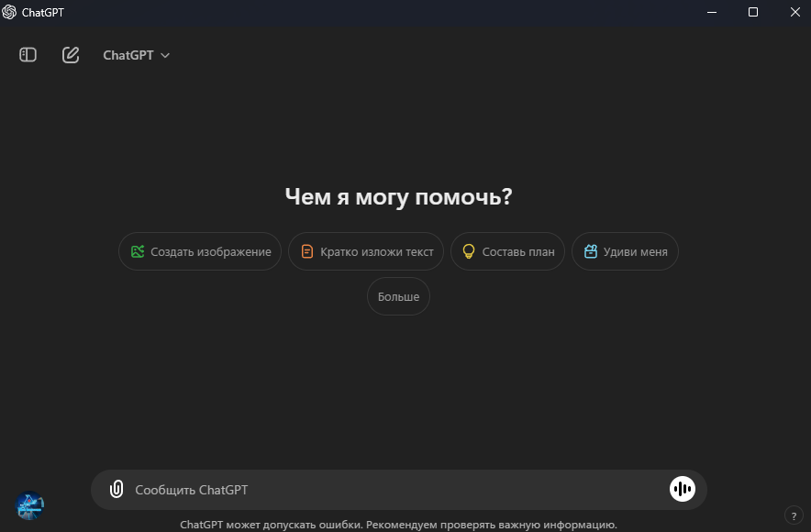The height and width of the screenshot is (532, 811).
Task: Start a new chat with the compose icon
Action: tap(71, 55)
